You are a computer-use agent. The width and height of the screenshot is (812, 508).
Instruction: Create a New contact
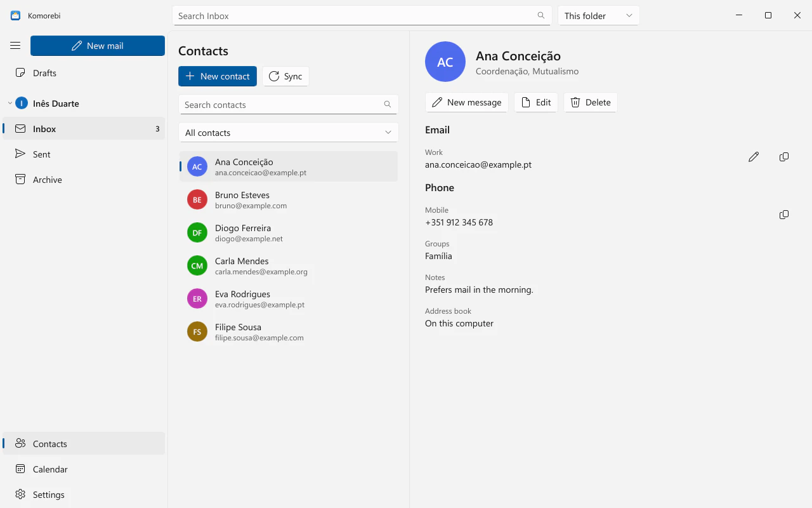coord(218,76)
